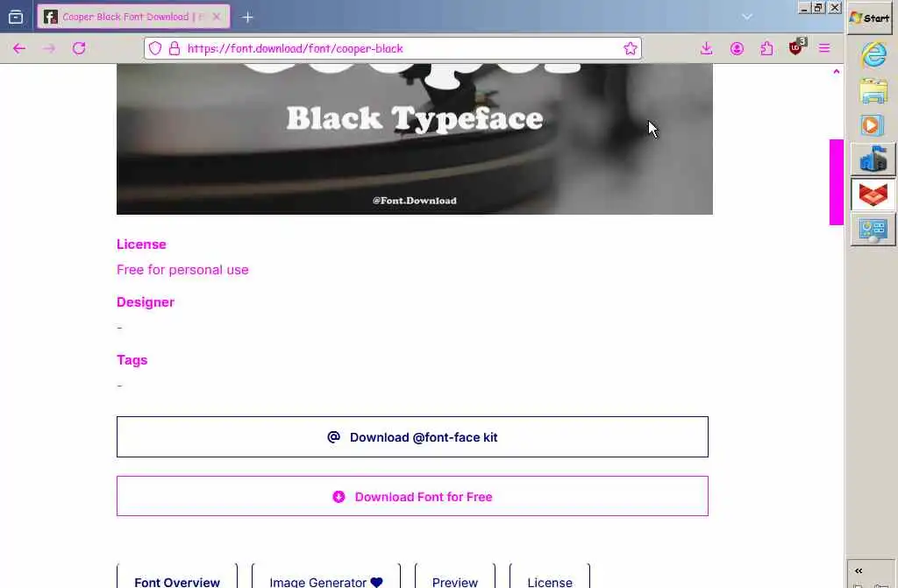Click the forward navigation arrow
This screenshot has height=588, width=898.
pos(49,49)
